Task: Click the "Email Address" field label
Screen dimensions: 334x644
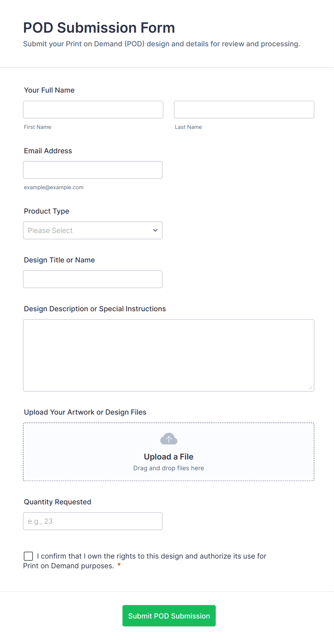Action: click(x=48, y=151)
